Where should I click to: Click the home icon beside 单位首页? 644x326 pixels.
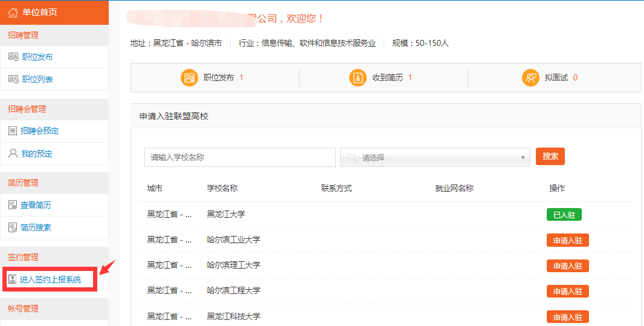click(13, 12)
